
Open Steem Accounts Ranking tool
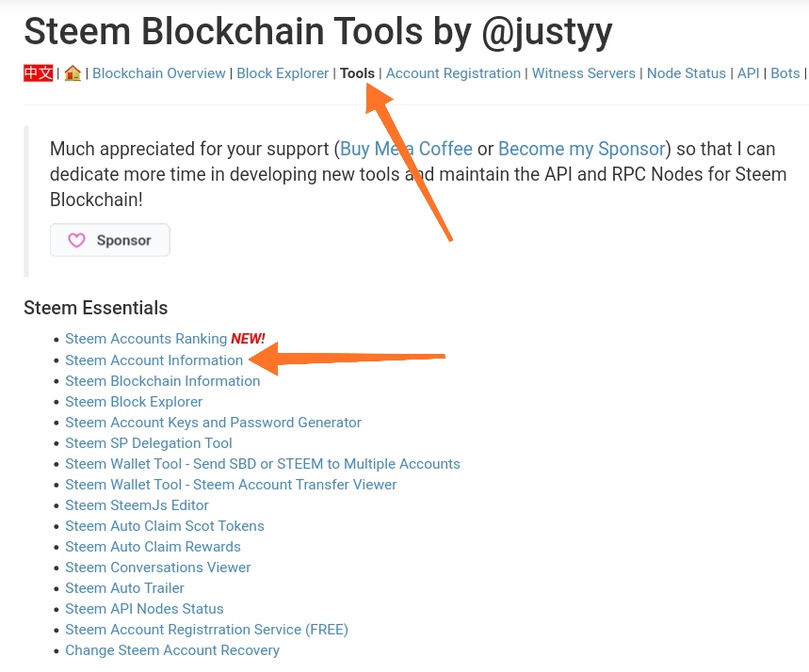146,339
